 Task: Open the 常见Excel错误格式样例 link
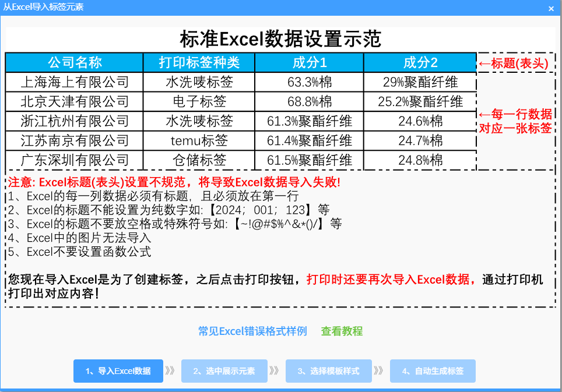(x=252, y=331)
